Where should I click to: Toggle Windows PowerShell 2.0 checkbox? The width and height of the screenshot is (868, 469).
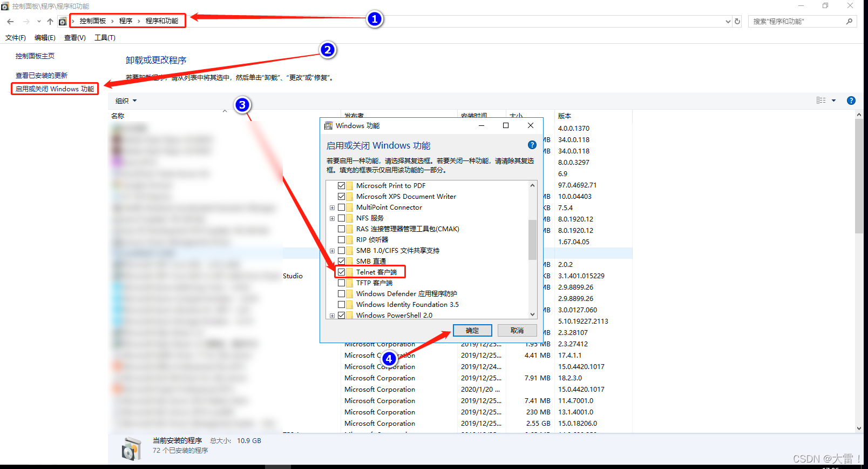(341, 316)
